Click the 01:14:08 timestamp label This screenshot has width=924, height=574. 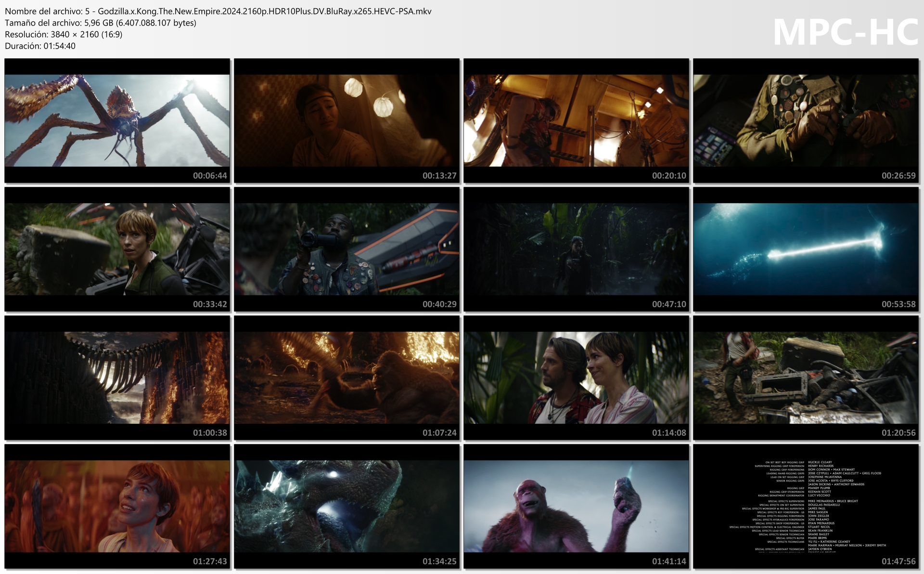(669, 433)
